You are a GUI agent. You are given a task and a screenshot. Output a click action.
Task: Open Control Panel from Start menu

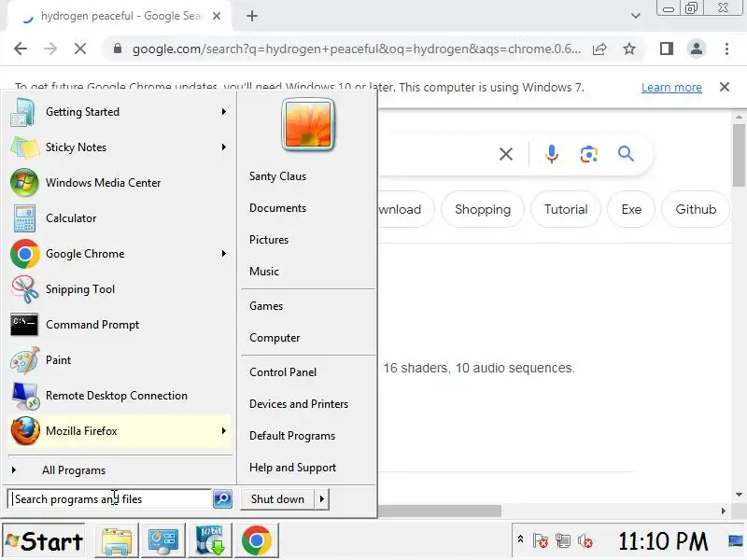coord(283,372)
